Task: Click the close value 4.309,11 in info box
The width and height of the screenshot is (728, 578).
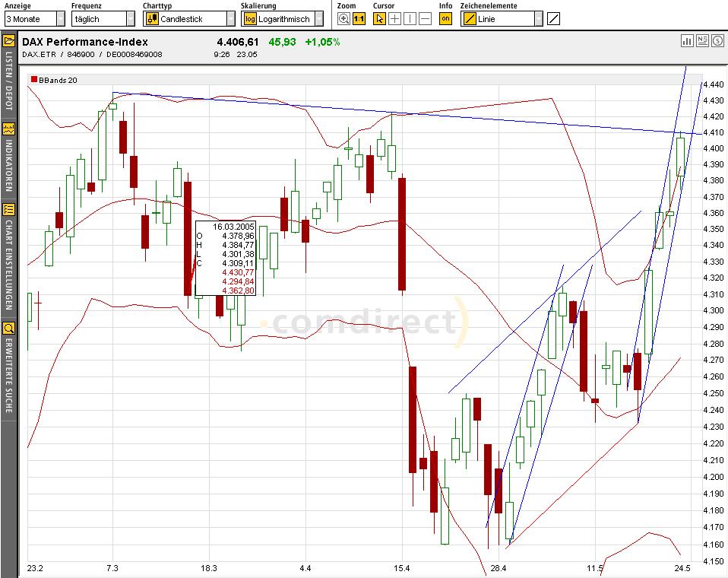Action: click(238, 263)
